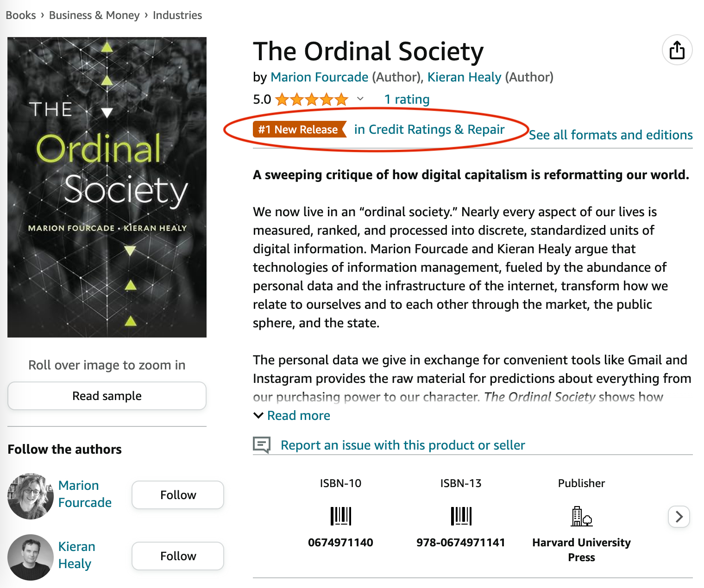This screenshot has width=704, height=588.
Task: Click the Read sample button
Action: click(107, 396)
